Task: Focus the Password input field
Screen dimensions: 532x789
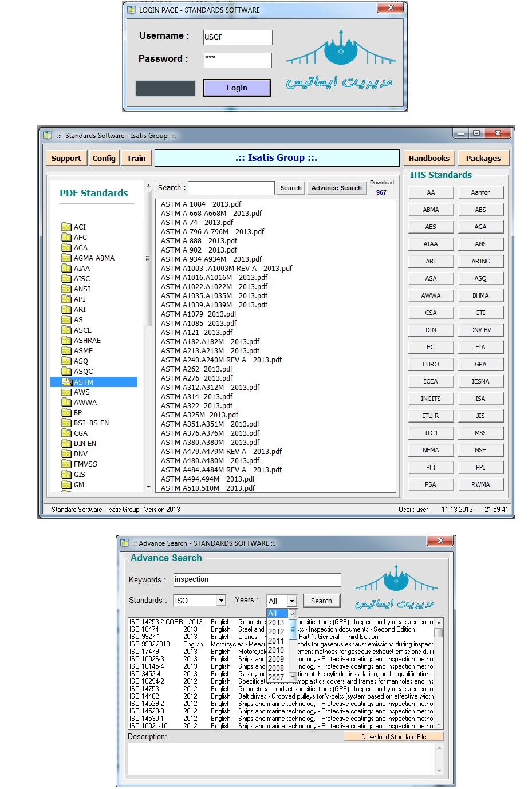Action: click(x=238, y=60)
